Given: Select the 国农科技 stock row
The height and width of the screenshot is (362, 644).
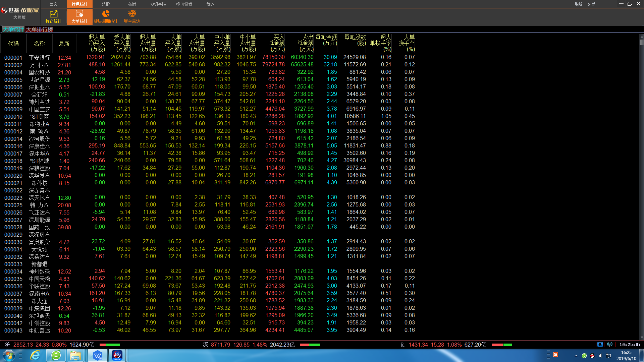Looking at the screenshot, I should click(208, 72).
